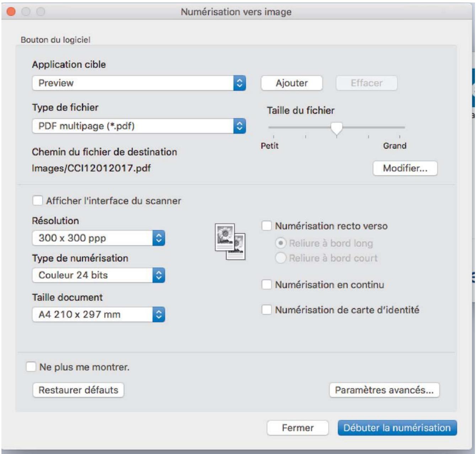This screenshot has height=454, width=476.
Task: Click the Chemin du fichier de destination label
Action: [x=105, y=152]
